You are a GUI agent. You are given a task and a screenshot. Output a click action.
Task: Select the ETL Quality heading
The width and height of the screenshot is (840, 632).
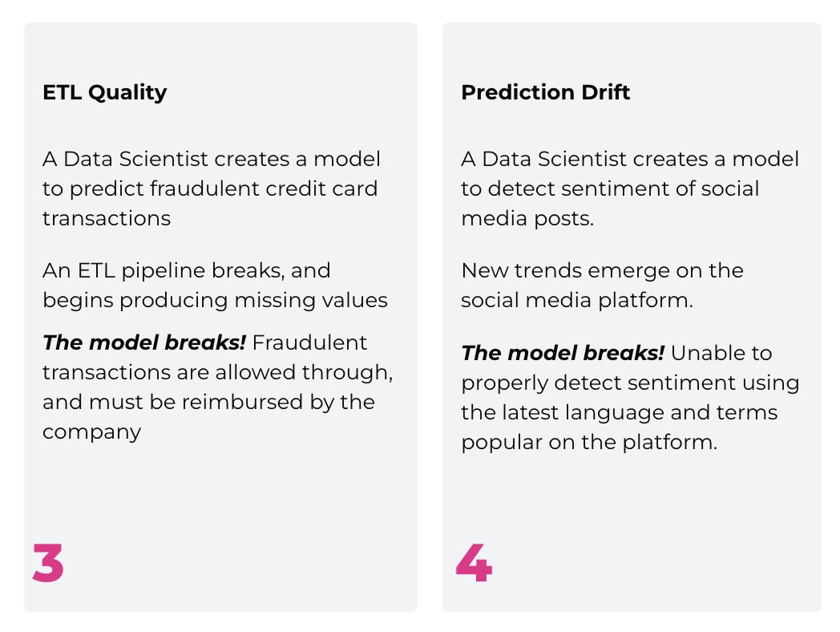click(105, 92)
